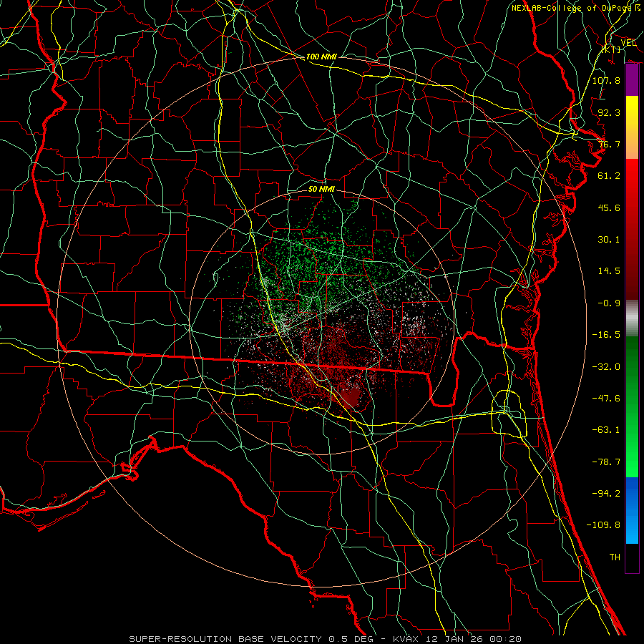Click the 14.5 scale value

coord(609,270)
